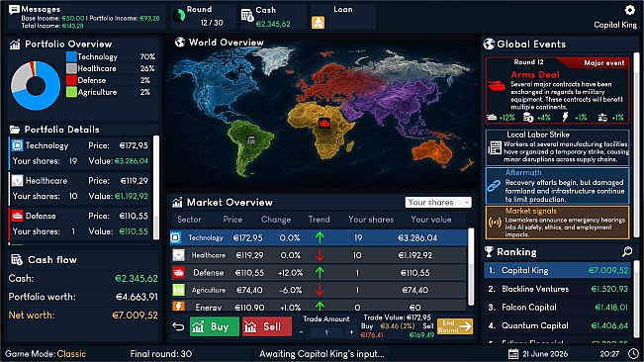
Task: Open settings with the gear icon
Action: [629, 10]
